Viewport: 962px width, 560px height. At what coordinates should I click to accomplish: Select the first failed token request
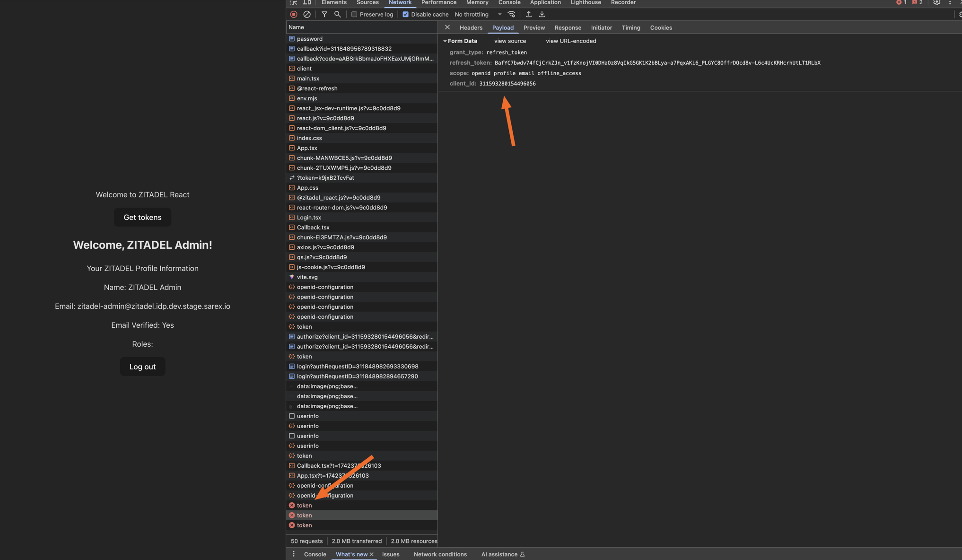coord(362,506)
